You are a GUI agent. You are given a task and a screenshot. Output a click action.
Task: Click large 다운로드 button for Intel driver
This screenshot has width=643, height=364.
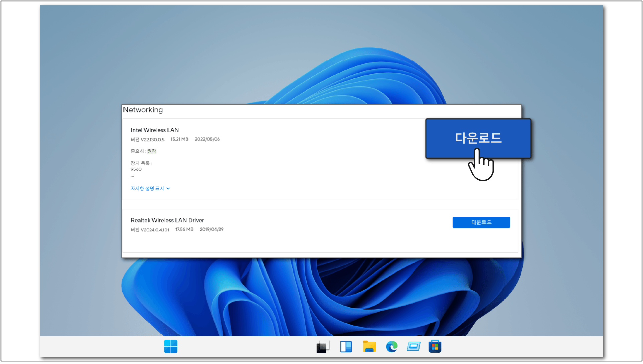point(478,138)
